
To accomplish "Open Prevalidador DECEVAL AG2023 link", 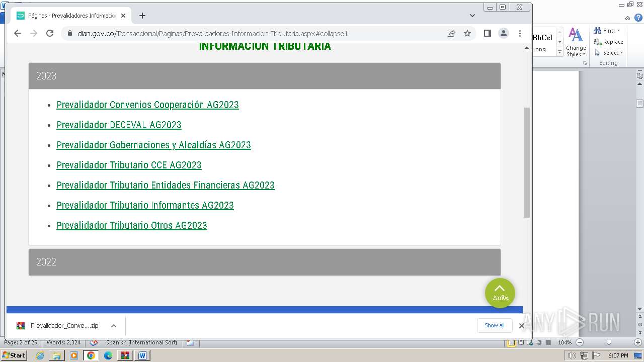I will 119,125.
